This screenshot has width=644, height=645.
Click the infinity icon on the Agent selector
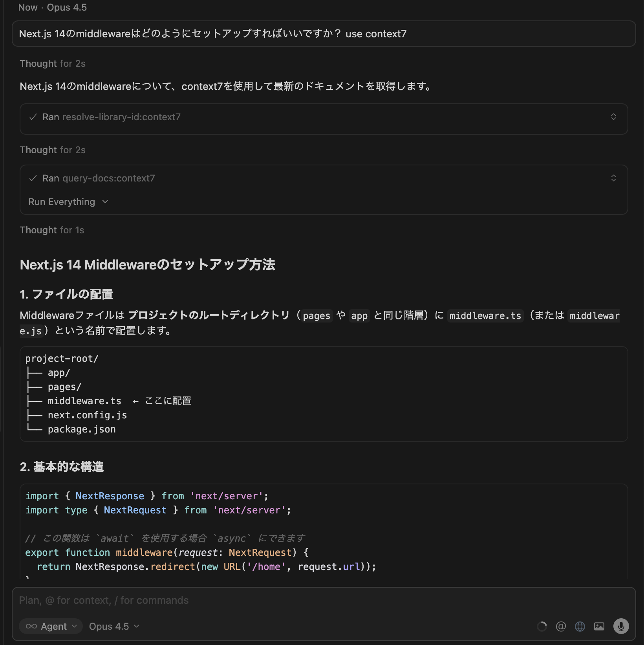pos(32,626)
